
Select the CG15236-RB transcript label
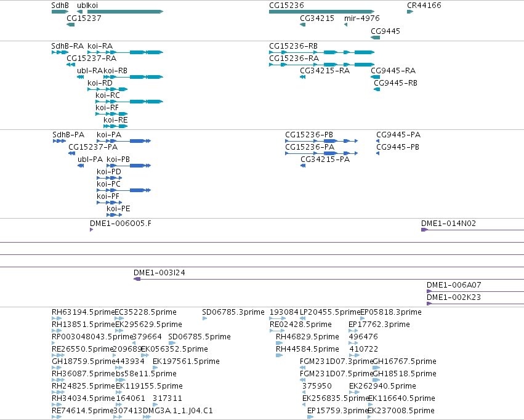click(294, 46)
